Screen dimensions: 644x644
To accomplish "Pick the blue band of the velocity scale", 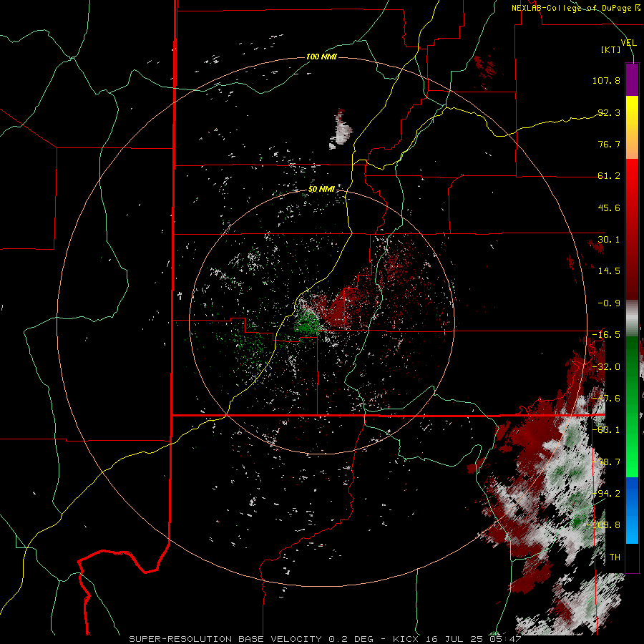I will [x=632, y=510].
